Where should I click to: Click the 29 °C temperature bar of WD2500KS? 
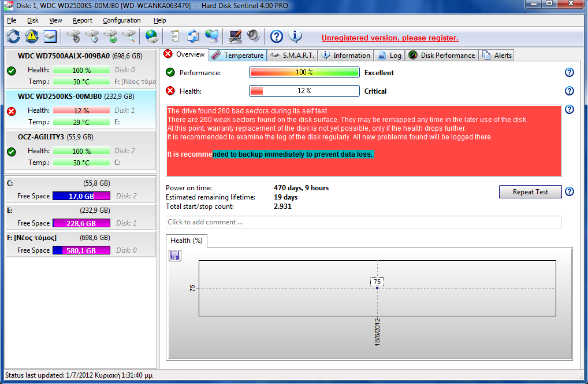pyautogui.click(x=81, y=122)
